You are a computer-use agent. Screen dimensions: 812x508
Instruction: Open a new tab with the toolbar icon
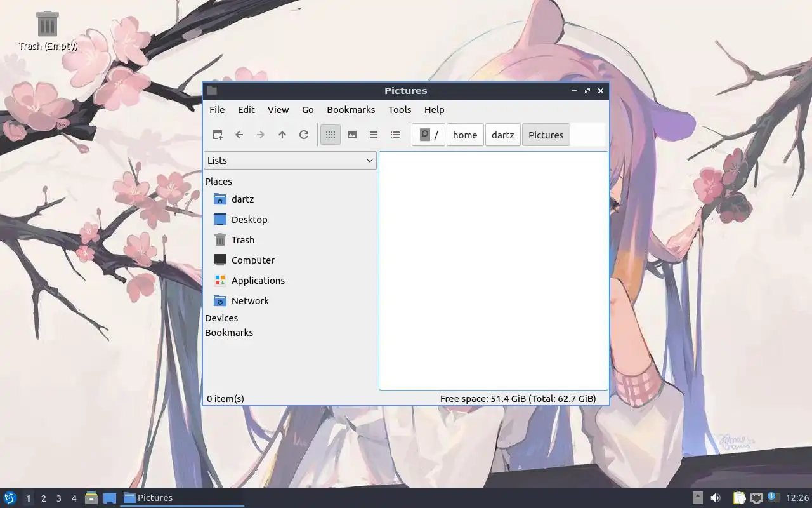218,135
